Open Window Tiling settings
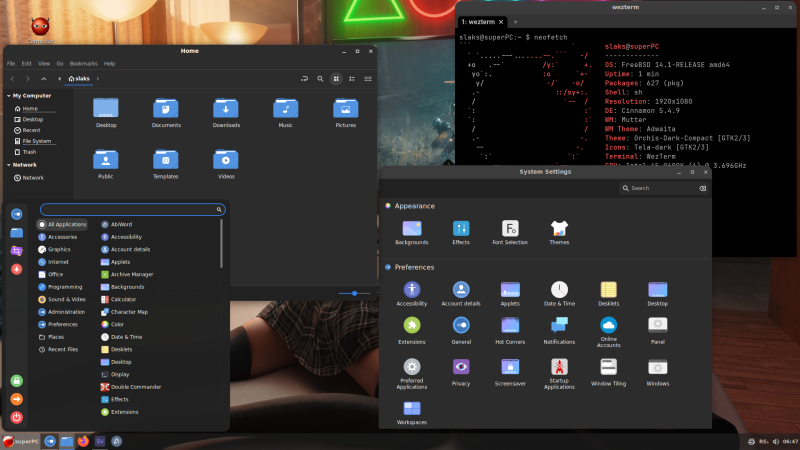This screenshot has width=800, height=450. pyautogui.click(x=608, y=372)
